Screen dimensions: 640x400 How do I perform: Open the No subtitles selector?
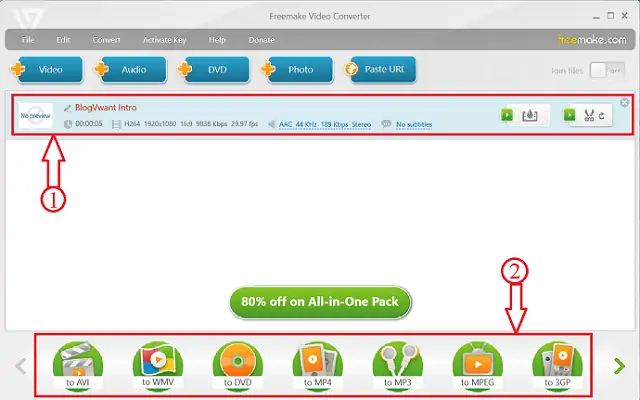[x=413, y=124]
